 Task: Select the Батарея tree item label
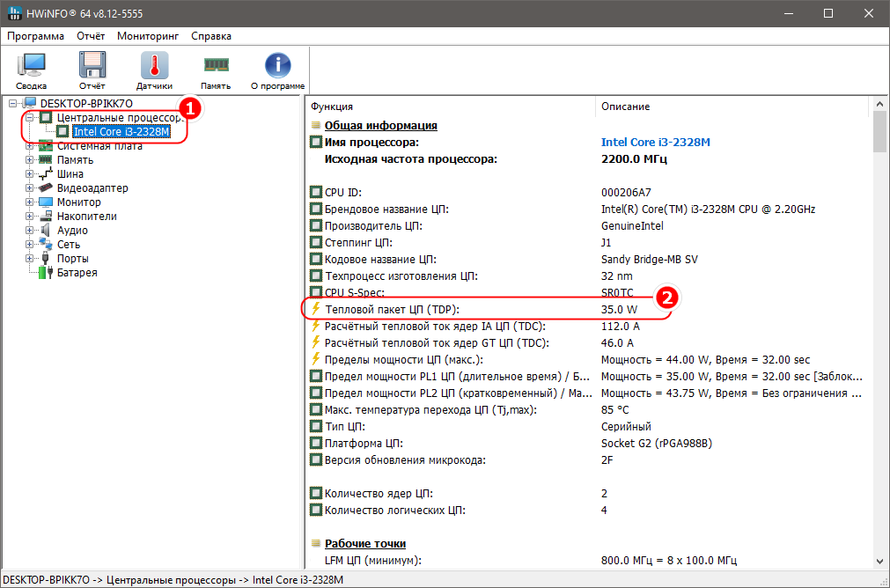coord(77,272)
